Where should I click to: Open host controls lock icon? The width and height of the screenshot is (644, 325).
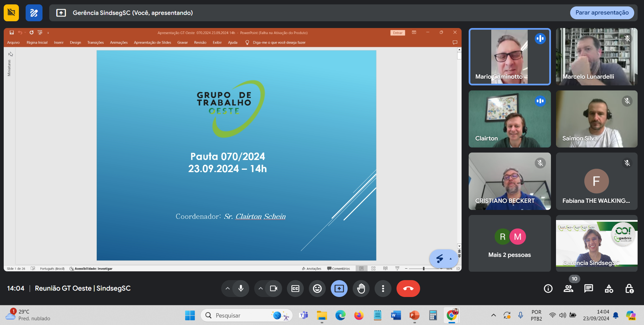(x=629, y=289)
